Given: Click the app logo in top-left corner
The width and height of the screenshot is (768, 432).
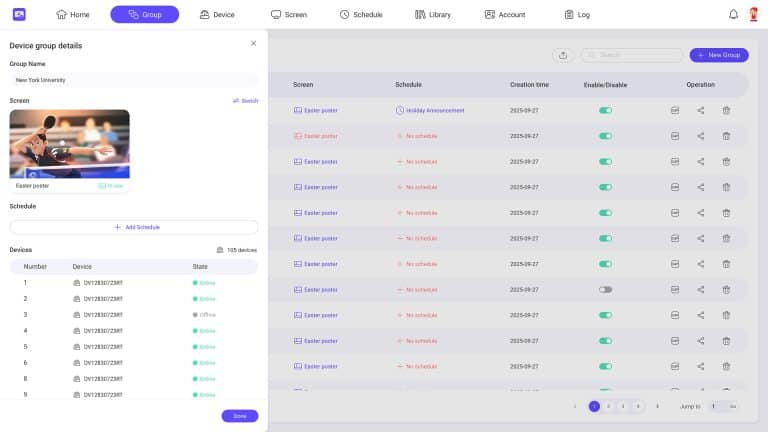Looking at the screenshot, I should [x=19, y=14].
